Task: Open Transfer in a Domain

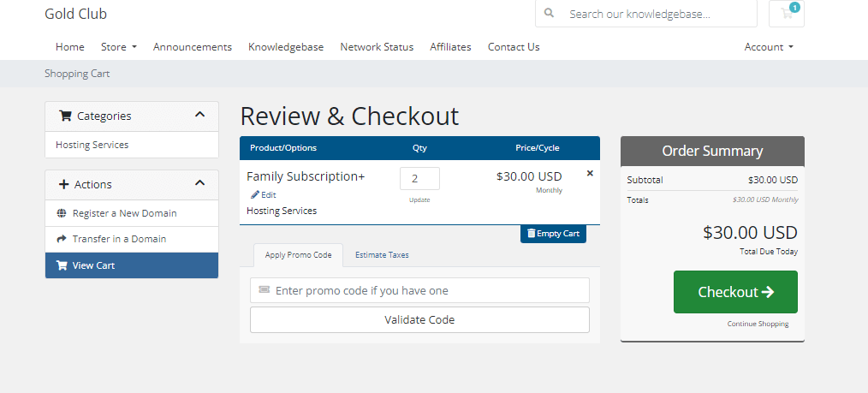Action: coord(119,239)
